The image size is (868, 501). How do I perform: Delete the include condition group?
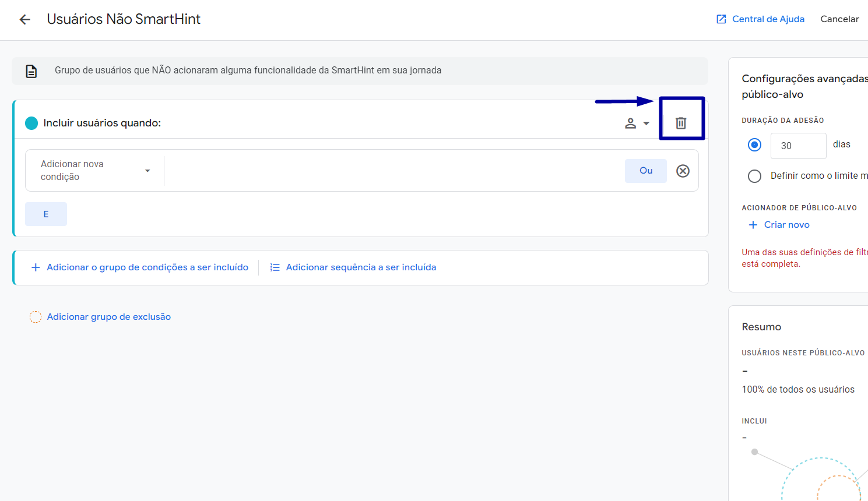681,123
